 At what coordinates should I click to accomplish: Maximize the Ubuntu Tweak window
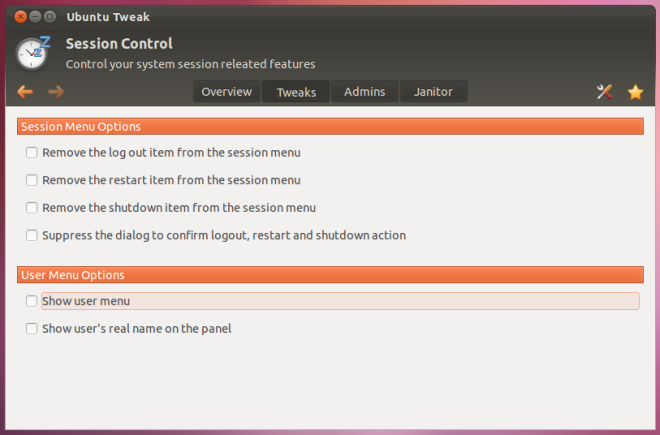50,17
